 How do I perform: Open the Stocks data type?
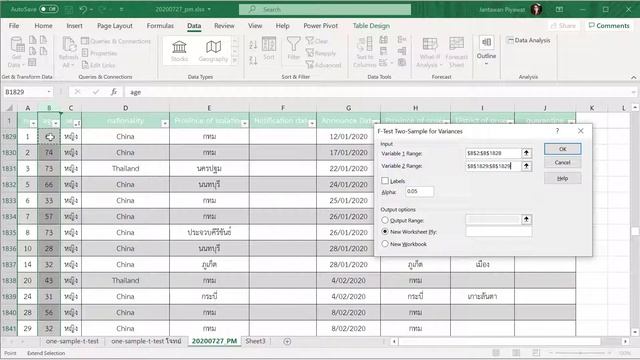pyautogui.click(x=179, y=51)
